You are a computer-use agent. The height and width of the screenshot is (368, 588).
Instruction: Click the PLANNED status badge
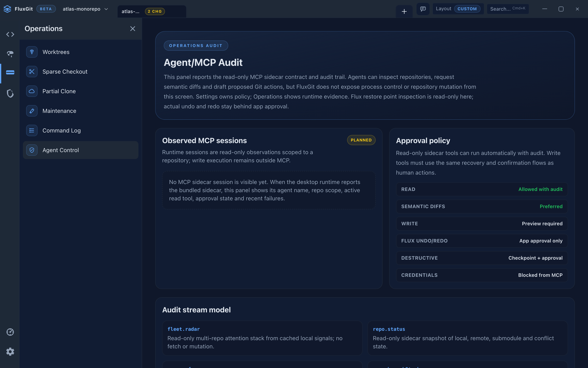(x=361, y=140)
